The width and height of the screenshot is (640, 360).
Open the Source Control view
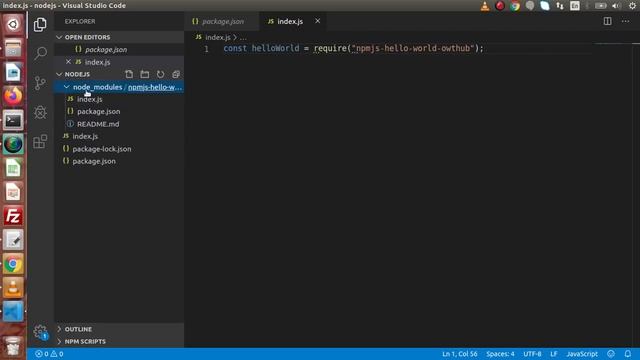click(x=40, y=83)
